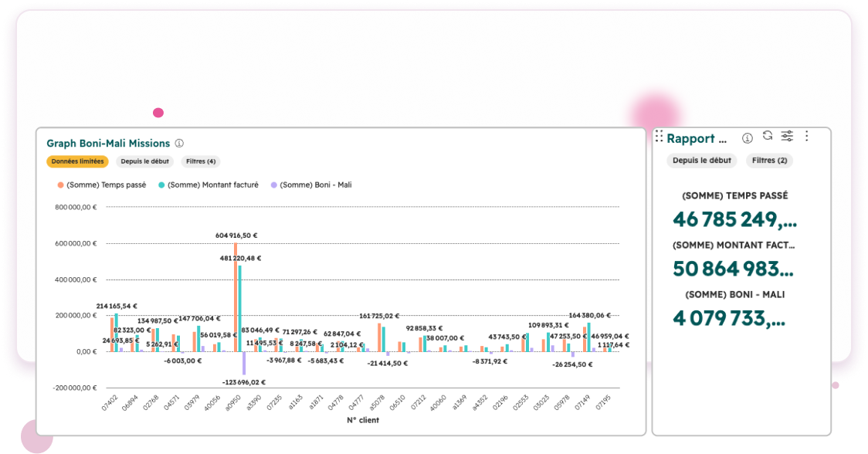Click the Rapport widget title
The image size is (868, 454).
pos(697,138)
